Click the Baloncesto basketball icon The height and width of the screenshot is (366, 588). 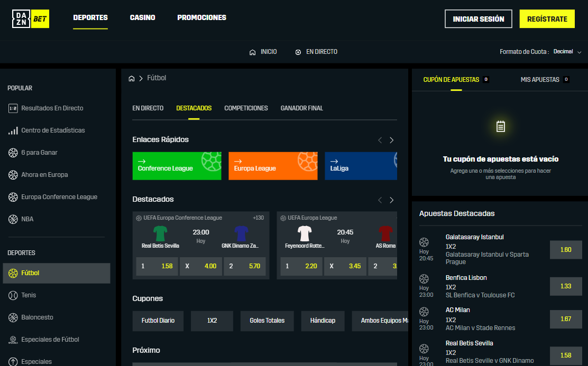coord(13,317)
